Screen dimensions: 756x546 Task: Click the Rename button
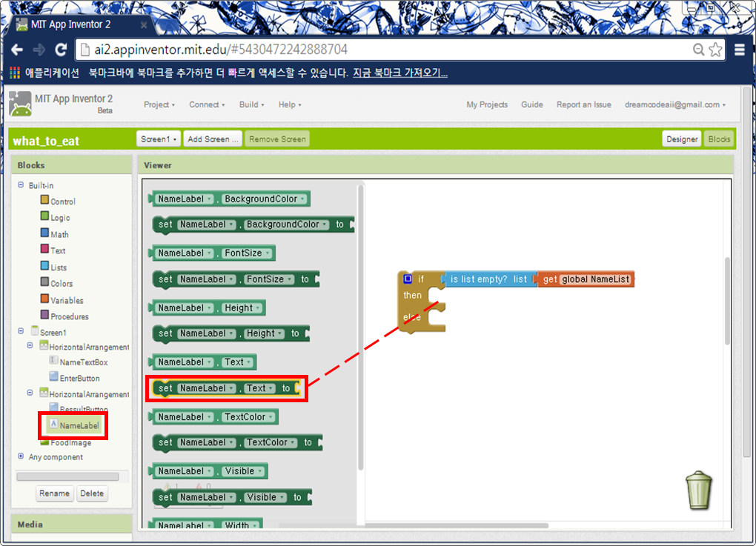pos(55,493)
